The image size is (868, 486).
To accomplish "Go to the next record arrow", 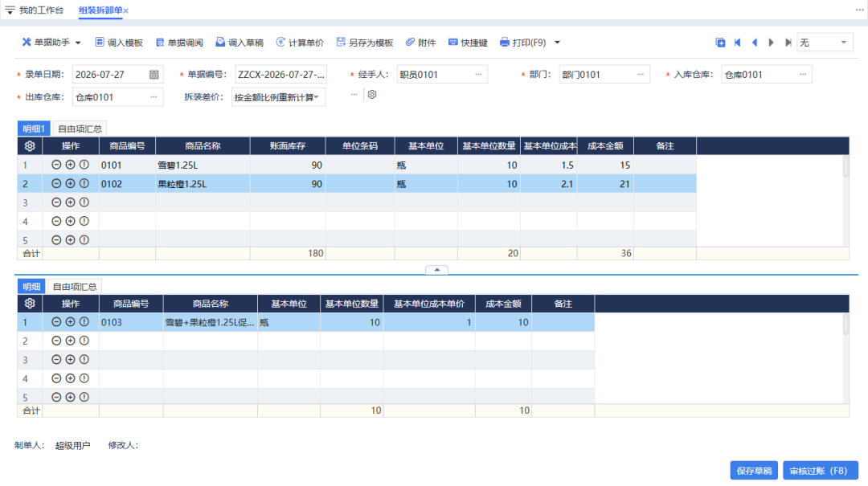I will [x=771, y=43].
